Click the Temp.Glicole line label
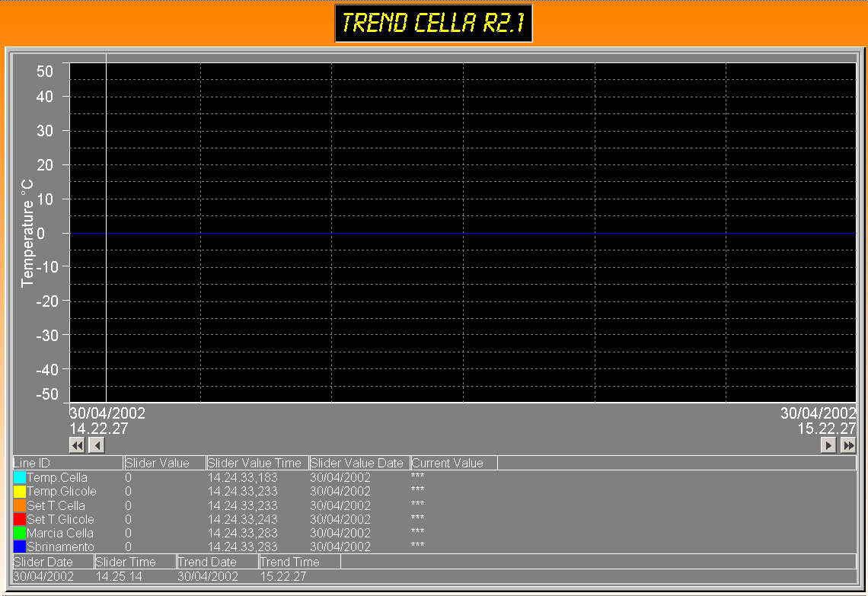The width and height of the screenshot is (868, 596). click(x=62, y=491)
